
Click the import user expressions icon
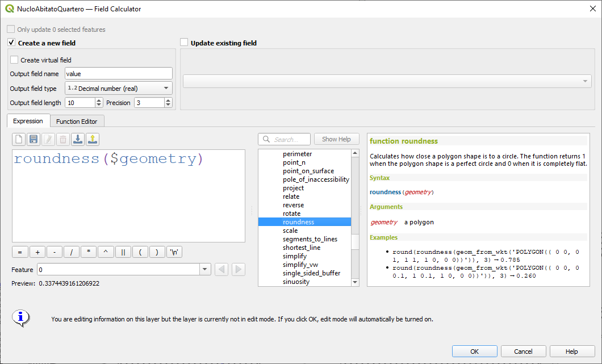78,139
